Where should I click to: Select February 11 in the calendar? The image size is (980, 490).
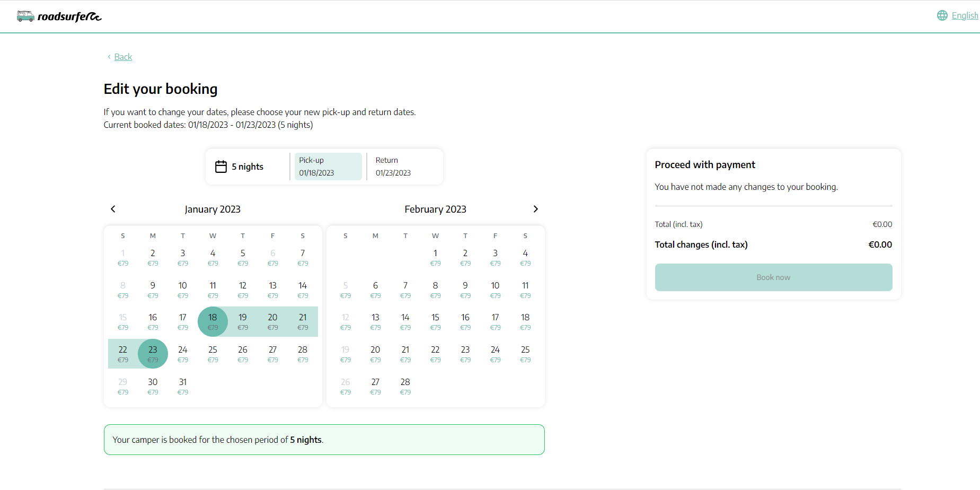pyautogui.click(x=525, y=290)
